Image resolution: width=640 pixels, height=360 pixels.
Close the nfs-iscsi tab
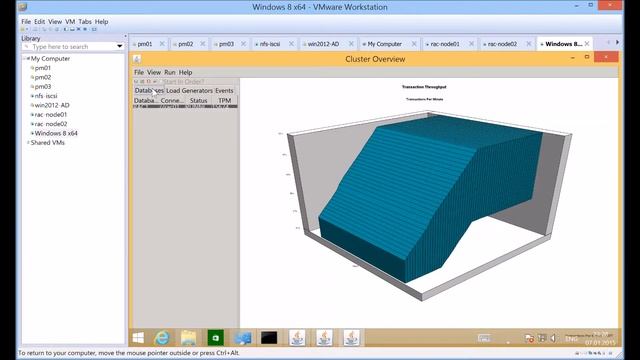point(291,44)
